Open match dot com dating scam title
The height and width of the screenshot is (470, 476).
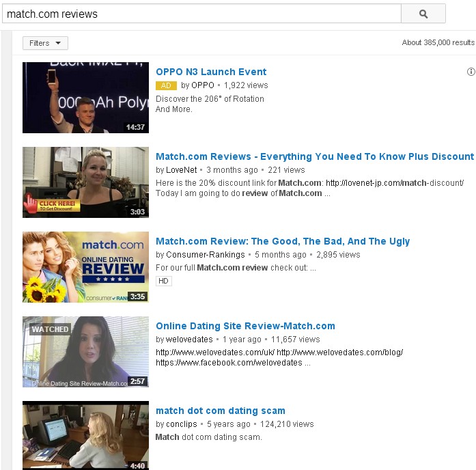[221, 411]
